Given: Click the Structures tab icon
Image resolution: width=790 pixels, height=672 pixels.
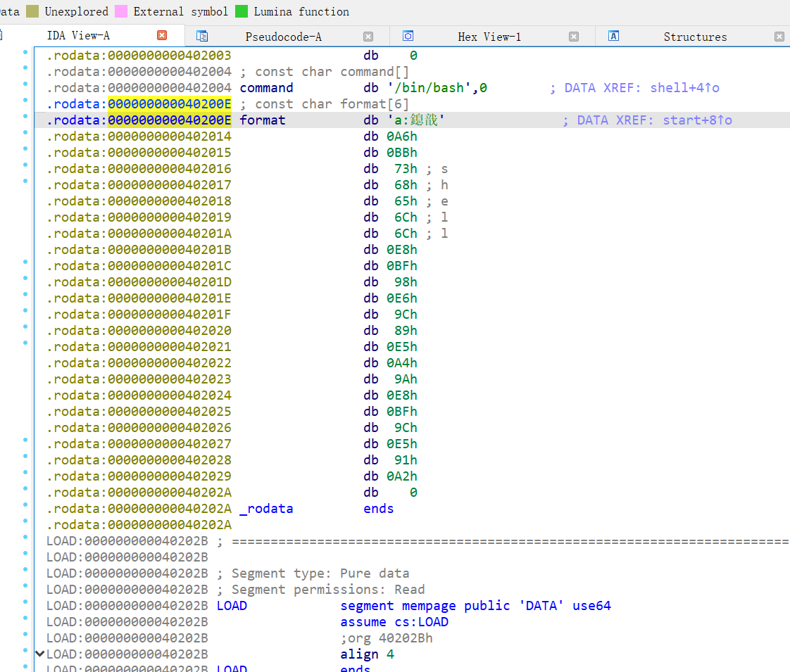Looking at the screenshot, I should coord(614,37).
